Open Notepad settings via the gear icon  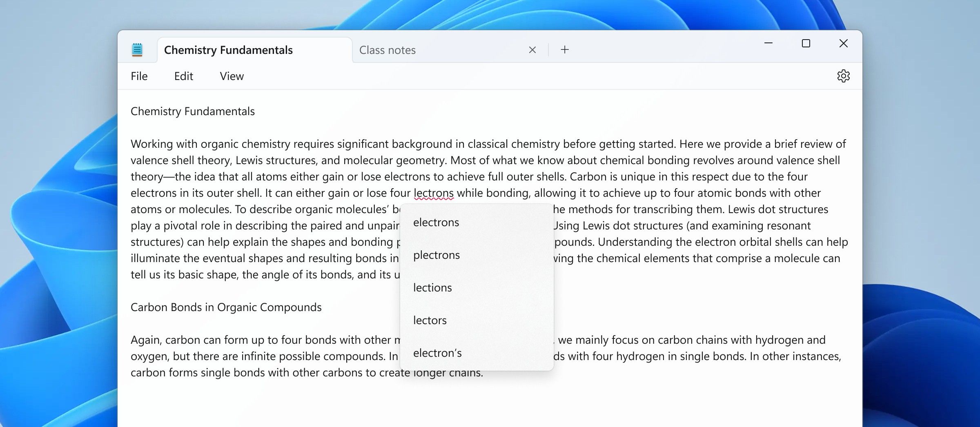844,76
